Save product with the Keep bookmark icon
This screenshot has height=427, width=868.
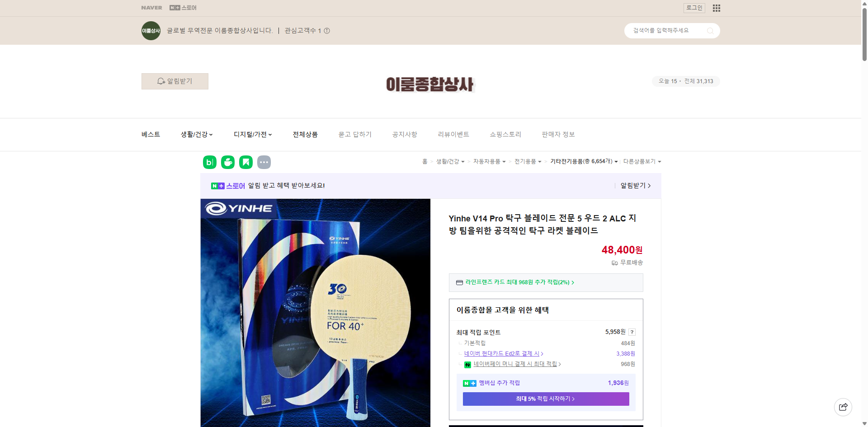point(246,162)
